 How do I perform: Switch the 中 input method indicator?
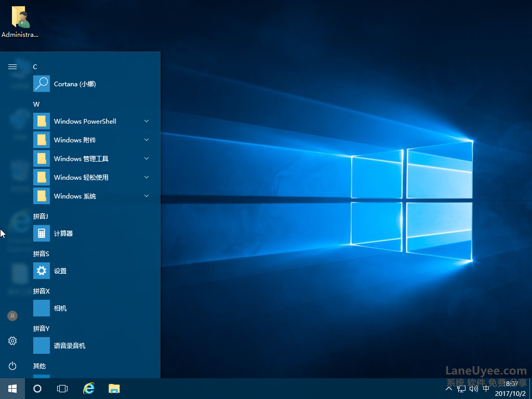pyautogui.click(x=486, y=389)
